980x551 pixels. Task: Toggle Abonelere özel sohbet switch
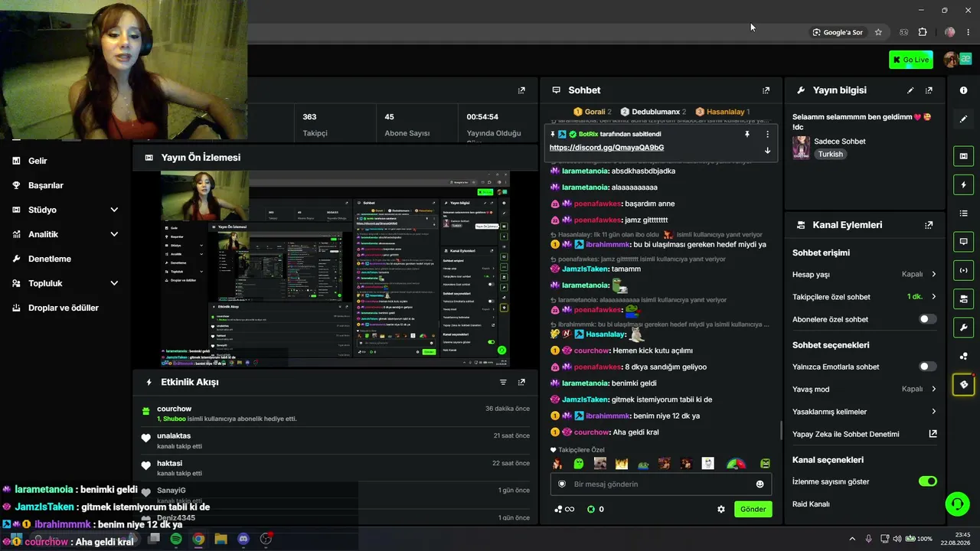coord(927,319)
